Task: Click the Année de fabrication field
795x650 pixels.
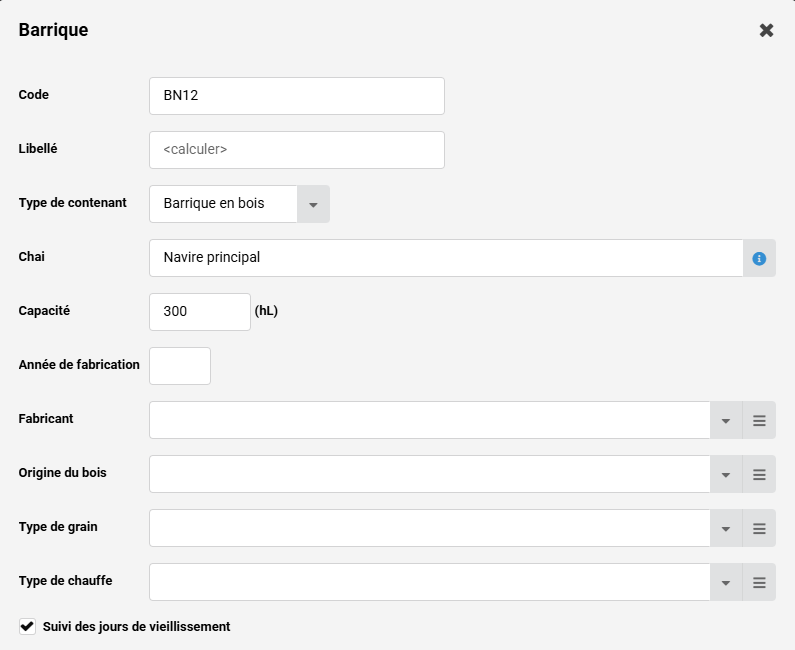Action: click(x=180, y=366)
